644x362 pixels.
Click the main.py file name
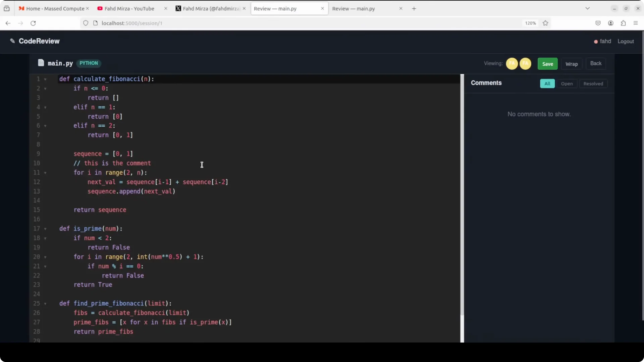tap(60, 63)
